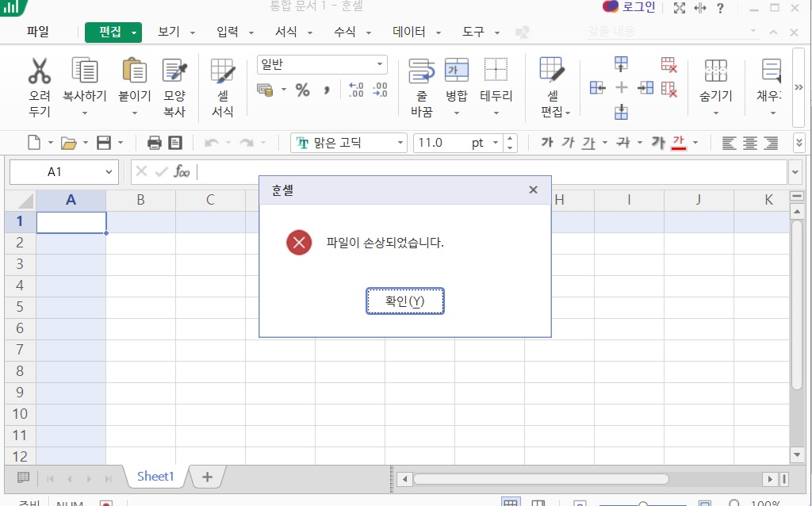The image size is (812, 506).
Task: Open Cell Edit (셀 편집) icon
Action: [552, 70]
